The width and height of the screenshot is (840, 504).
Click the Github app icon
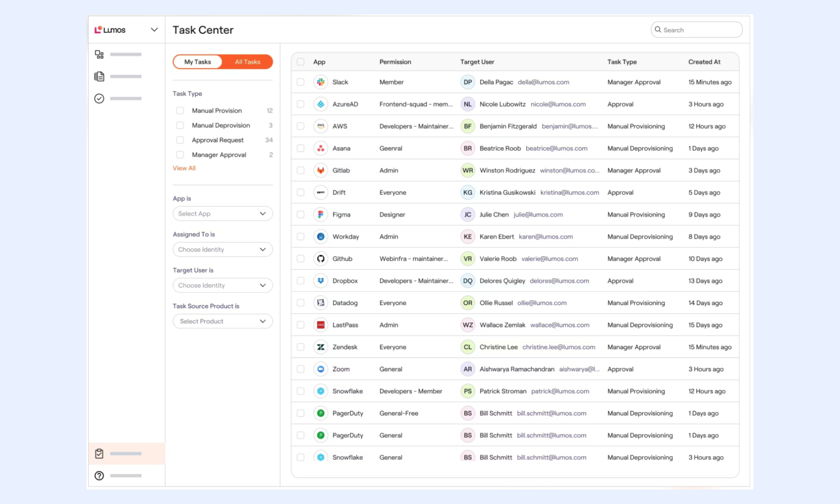point(321,259)
